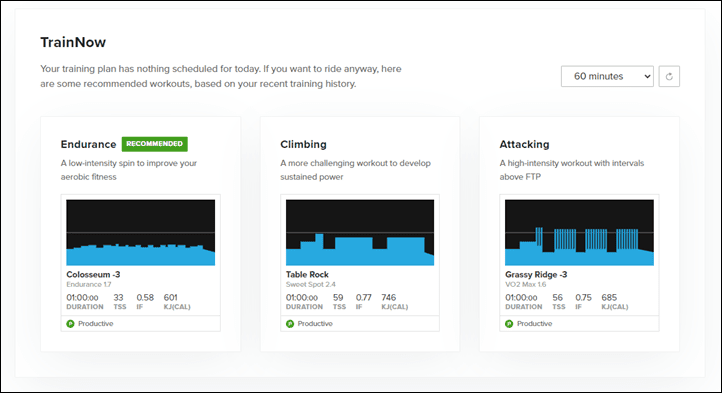
Task: Refresh the TrainNow workout recommendations
Action: [669, 76]
